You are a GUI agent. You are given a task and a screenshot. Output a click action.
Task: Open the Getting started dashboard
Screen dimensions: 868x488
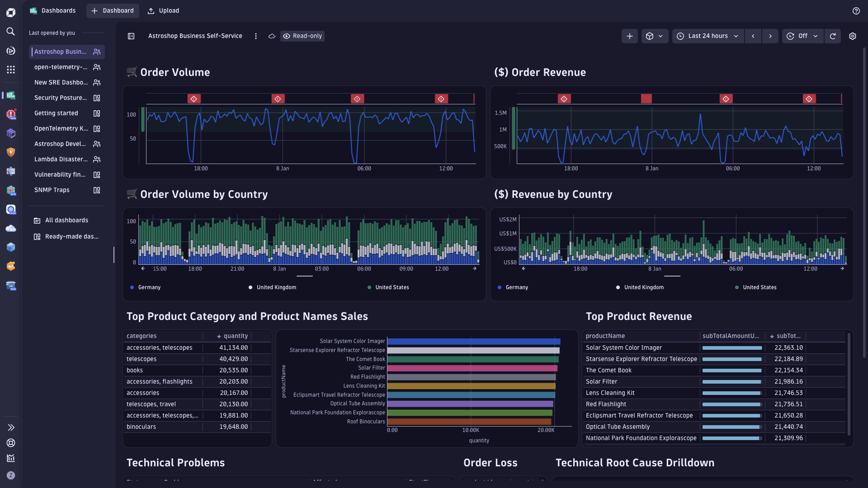click(57, 113)
